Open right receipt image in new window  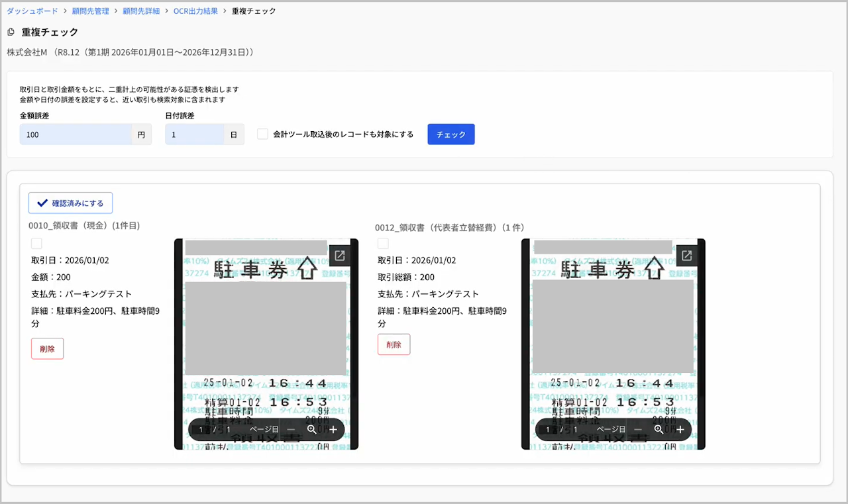(x=686, y=256)
